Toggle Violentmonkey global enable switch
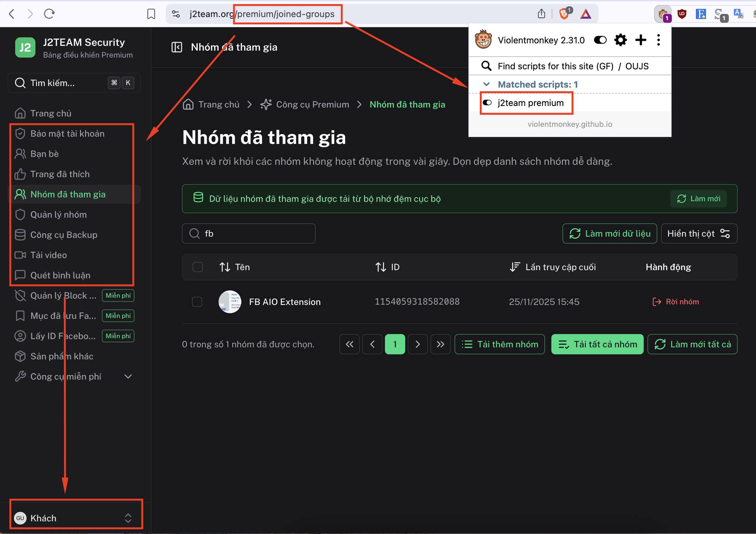Screen dimensions: 756x534 tap(600, 40)
